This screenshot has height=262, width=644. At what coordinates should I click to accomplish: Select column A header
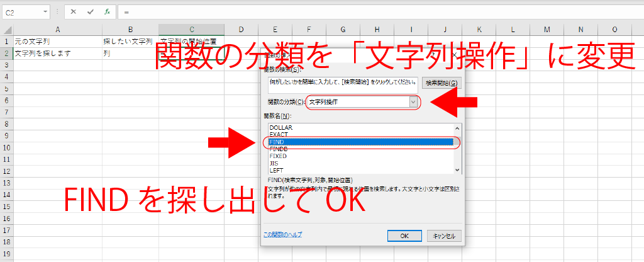click(x=57, y=30)
